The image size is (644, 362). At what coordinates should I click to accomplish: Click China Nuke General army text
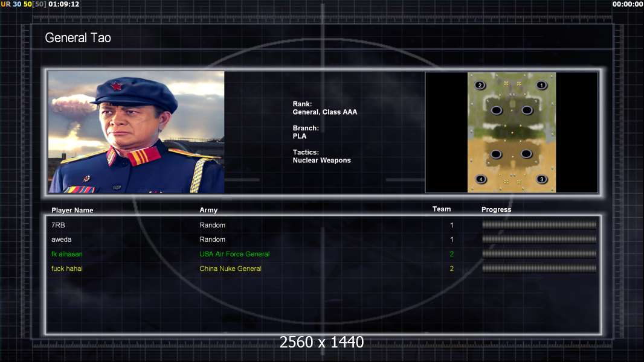tap(230, 268)
